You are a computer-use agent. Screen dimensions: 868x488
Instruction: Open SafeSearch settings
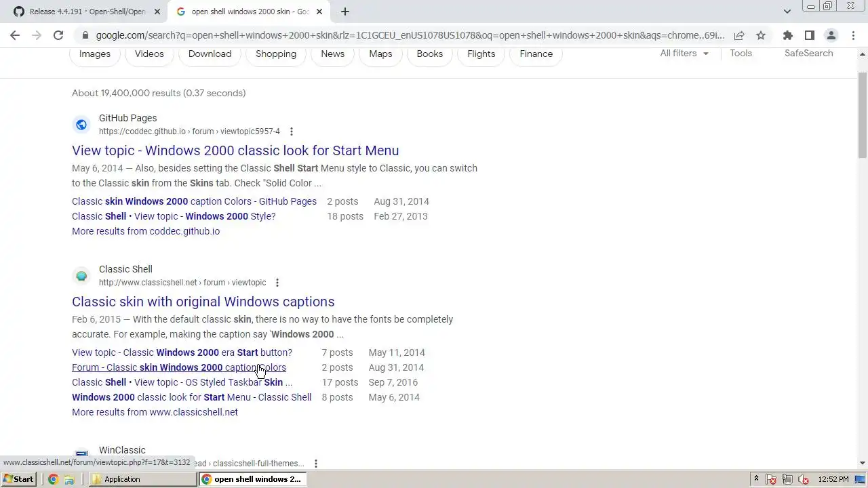coord(808,53)
